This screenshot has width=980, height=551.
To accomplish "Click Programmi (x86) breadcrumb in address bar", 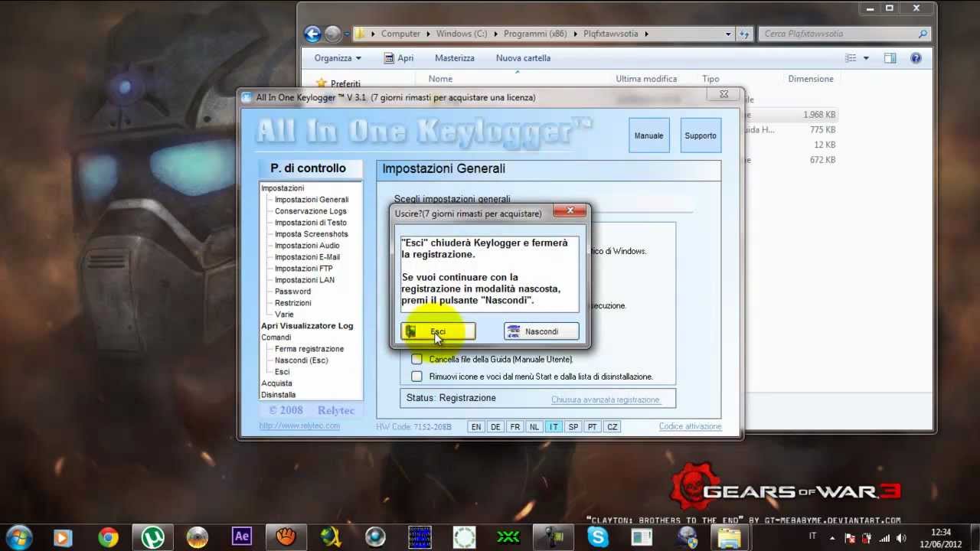I will point(536,34).
